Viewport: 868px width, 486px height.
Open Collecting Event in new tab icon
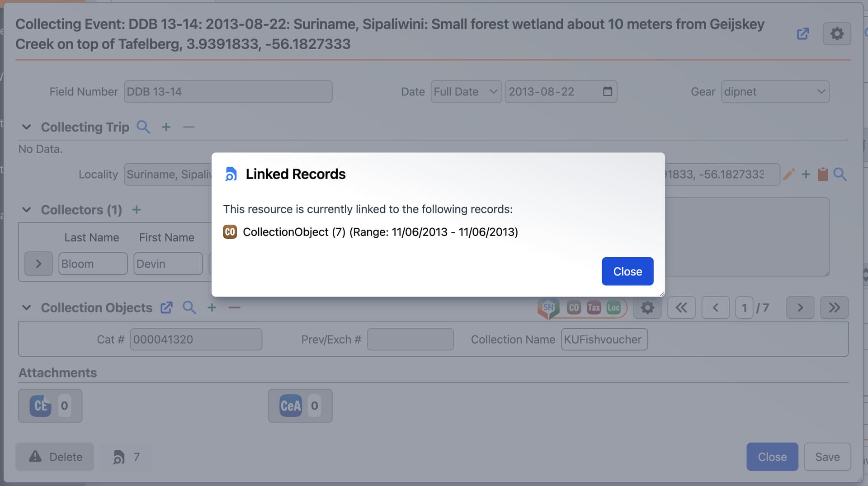click(x=802, y=34)
